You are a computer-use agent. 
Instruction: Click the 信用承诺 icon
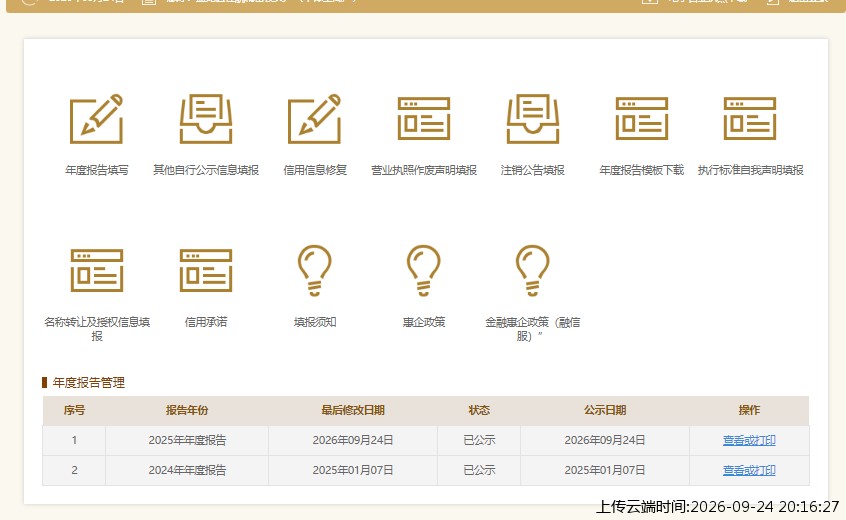[x=206, y=270]
